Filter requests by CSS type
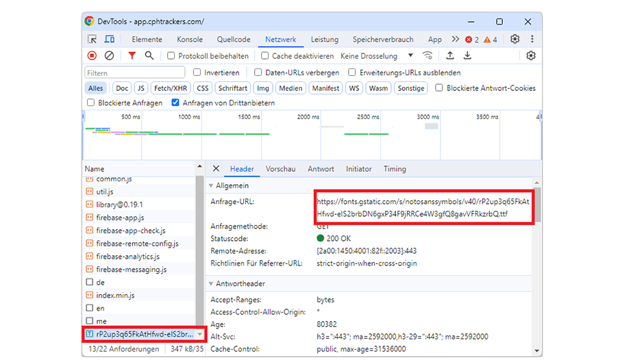This screenshot has width=644, height=362. 203,88
